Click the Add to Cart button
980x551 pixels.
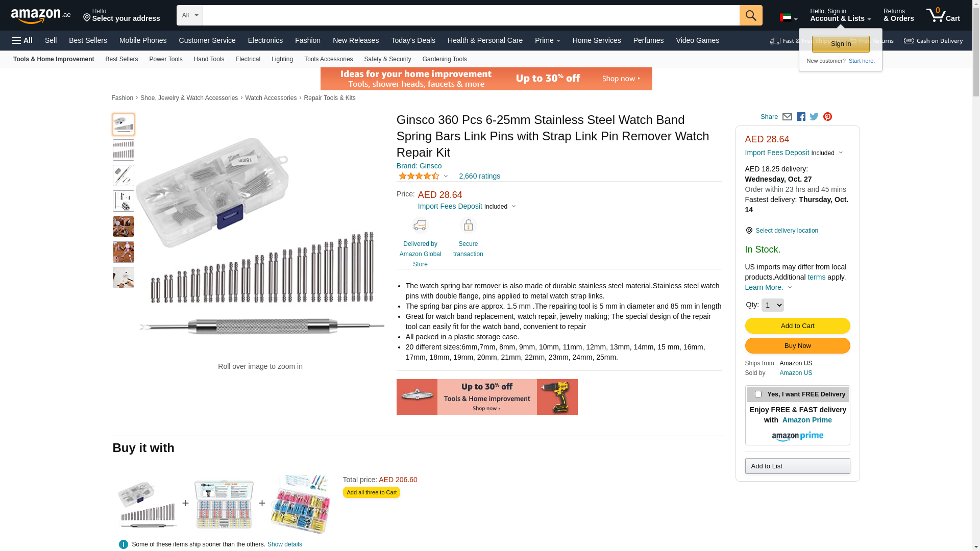(x=797, y=326)
